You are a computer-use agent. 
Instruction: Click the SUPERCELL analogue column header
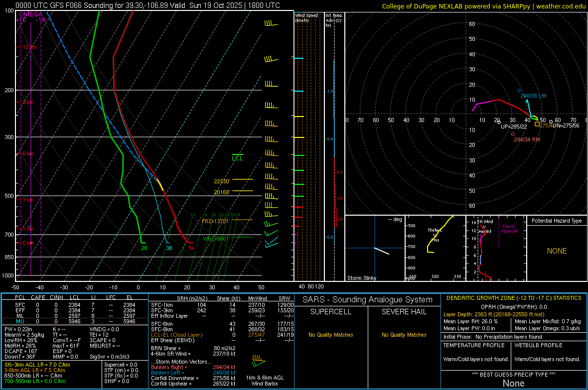[331, 312]
